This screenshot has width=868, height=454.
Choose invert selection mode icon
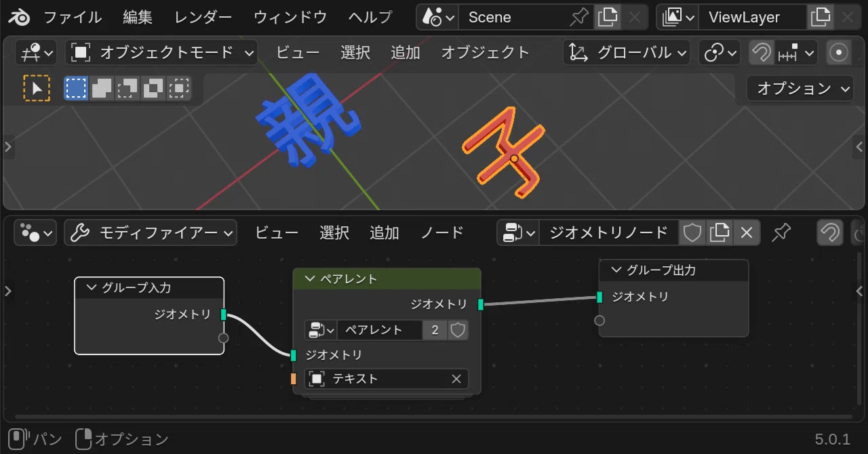153,88
